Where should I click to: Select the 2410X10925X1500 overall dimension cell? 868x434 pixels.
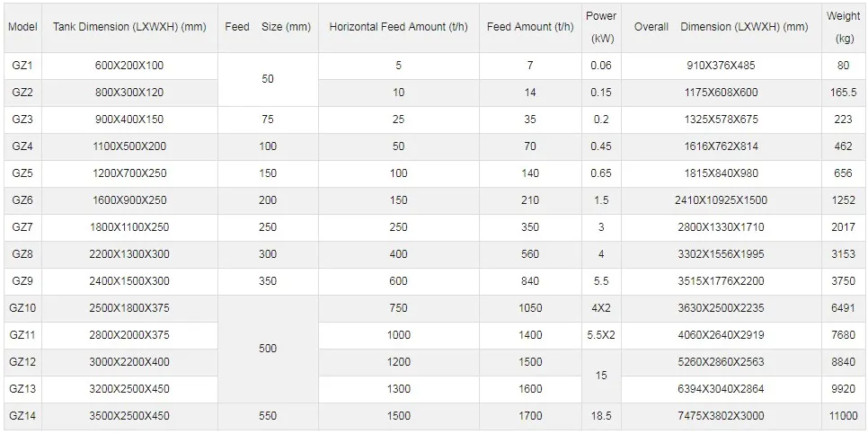pyautogui.click(x=722, y=200)
